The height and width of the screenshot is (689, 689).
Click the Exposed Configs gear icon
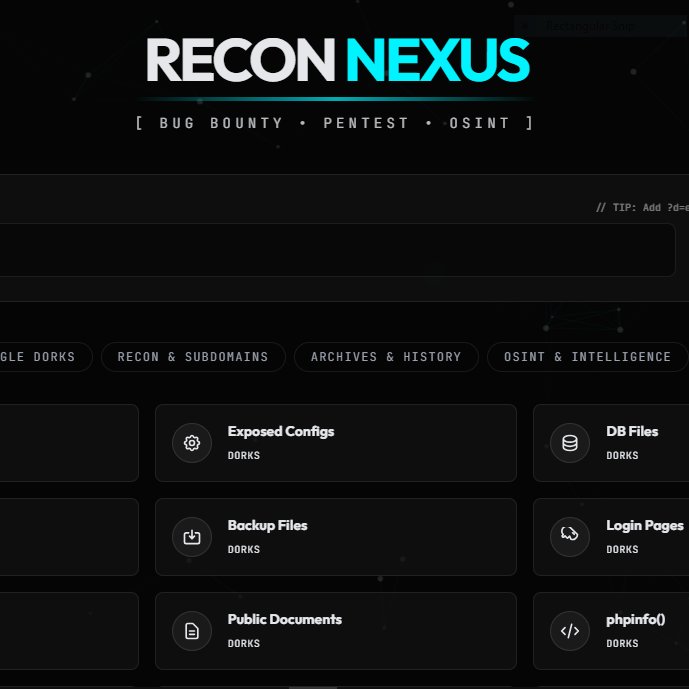(x=192, y=443)
